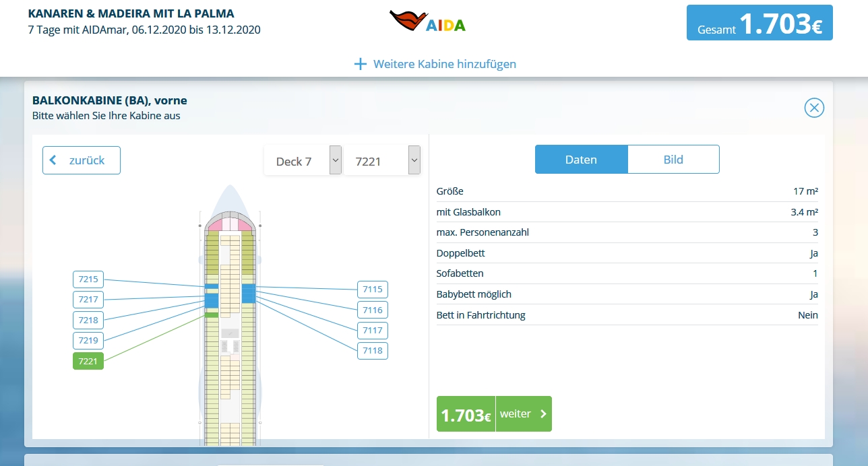This screenshot has width=868, height=466.
Task: Choose cabin 7217 on deck plan
Action: click(88, 300)
